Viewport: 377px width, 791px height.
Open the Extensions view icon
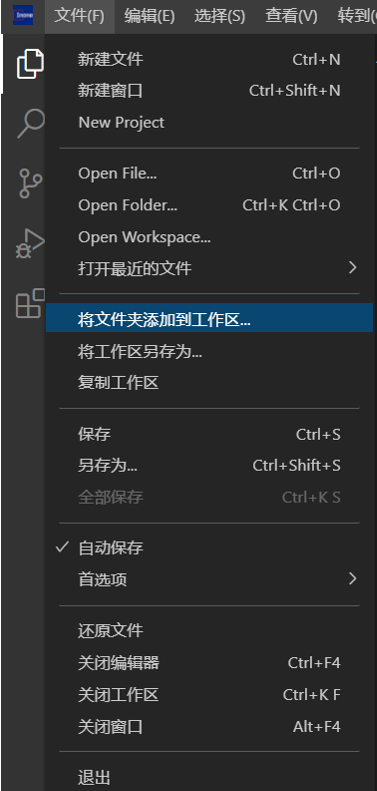tap(30, 303)
